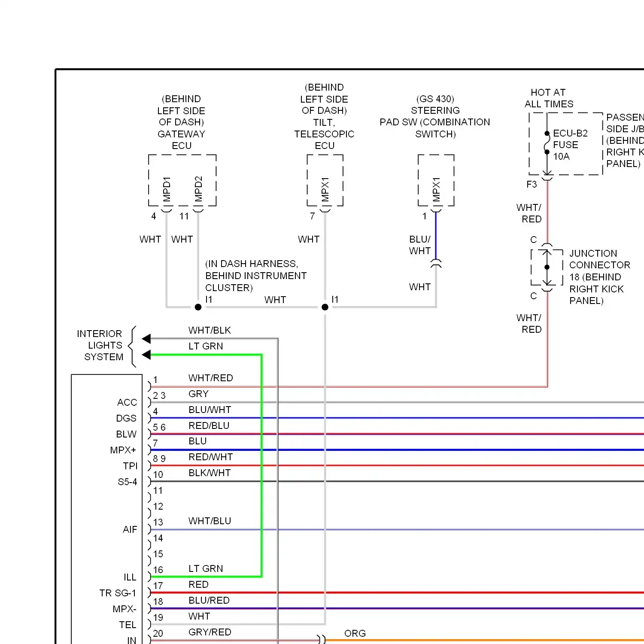Click the "SYSTEM" text under Interior Lights
644x644 pixels.
(103, 357)
